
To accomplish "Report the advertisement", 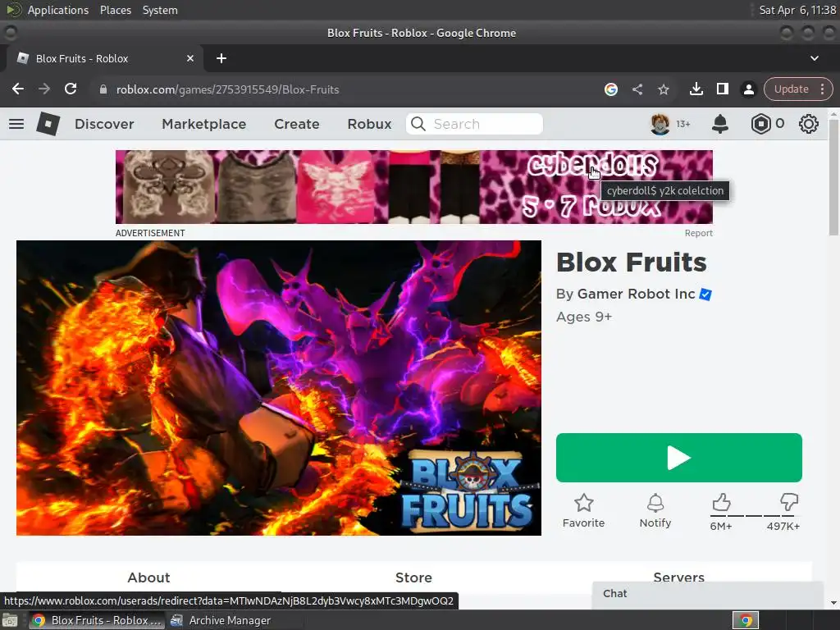I will click(699, 233).
